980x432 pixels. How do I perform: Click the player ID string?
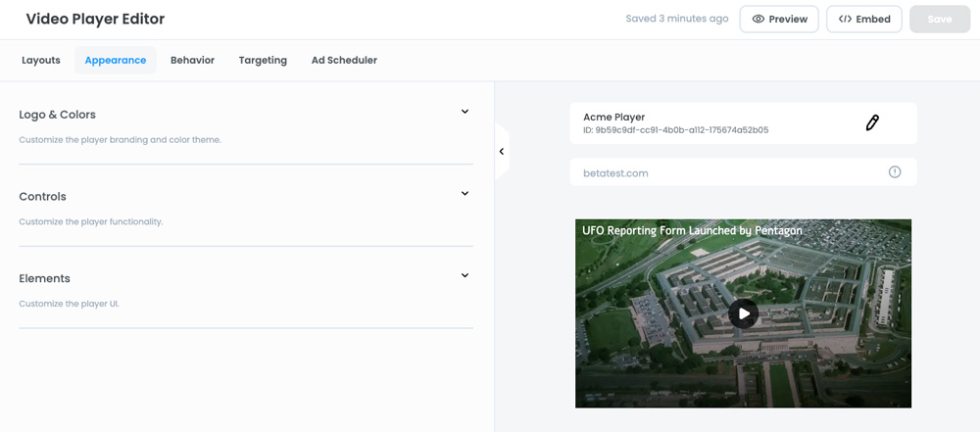pos(675,130)
